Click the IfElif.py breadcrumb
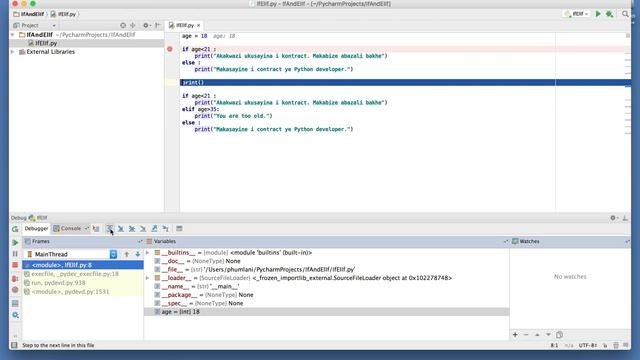The width and height of the screenshot is (640, 360). pyautogui.click(x=64, y=14)
